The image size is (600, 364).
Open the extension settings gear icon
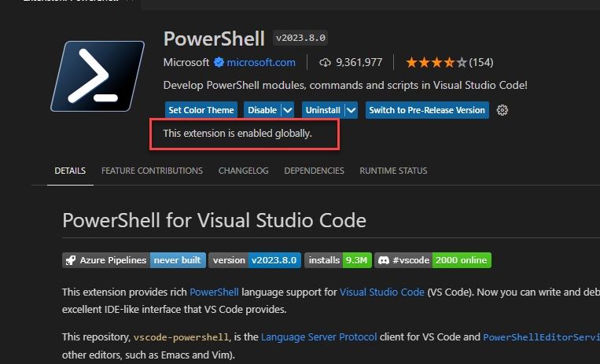(x=503, y=110)
